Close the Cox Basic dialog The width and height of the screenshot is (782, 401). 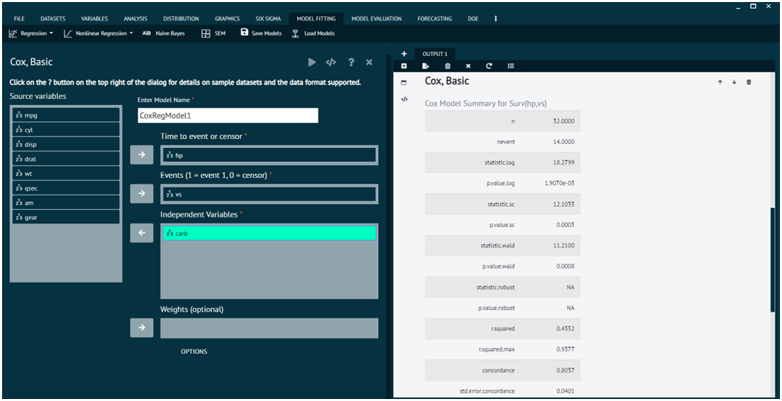tap(369, 62)
